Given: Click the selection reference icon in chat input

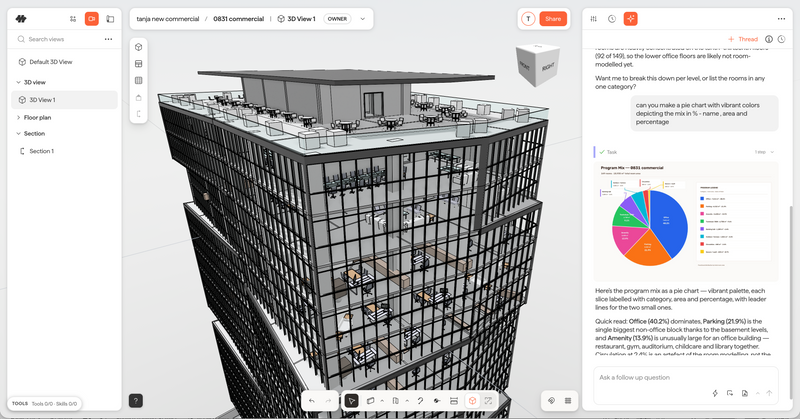Looking at the screenshot, I should tap(730, 393).
